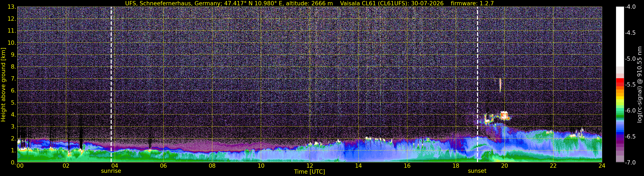Click the white dashed sunset marker line

478,85
